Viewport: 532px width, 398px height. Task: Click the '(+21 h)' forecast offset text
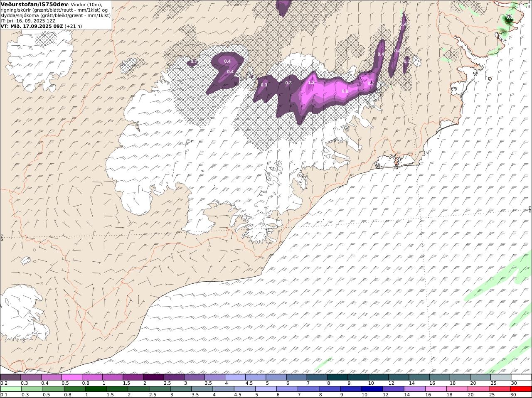coord(73,26)
